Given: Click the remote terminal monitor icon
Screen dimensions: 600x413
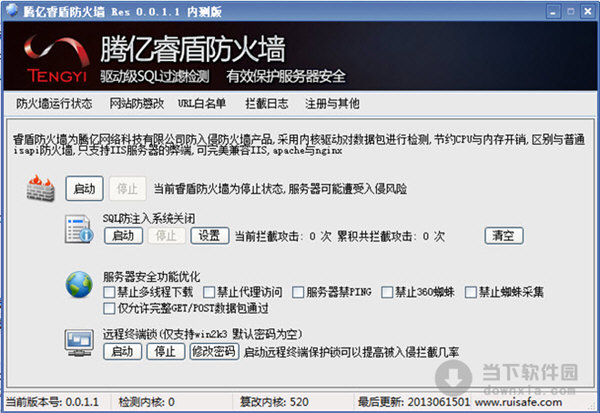Looking at the screenshot, I should coord(79,343).
